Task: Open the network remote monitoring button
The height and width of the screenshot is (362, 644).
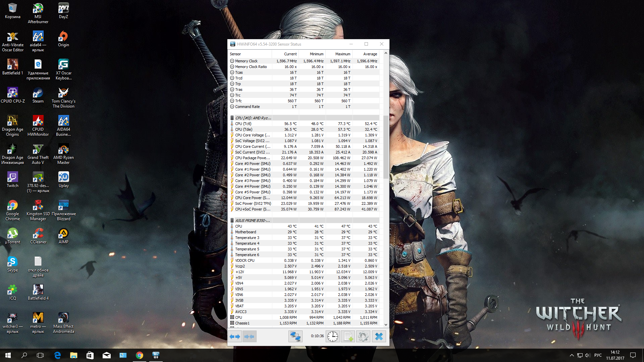Action: (295, 336)
